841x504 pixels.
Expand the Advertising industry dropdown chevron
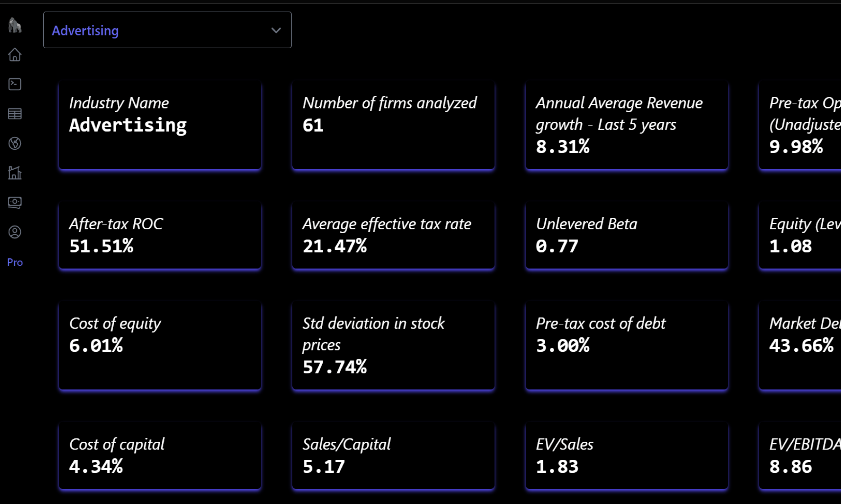point(276,30)
